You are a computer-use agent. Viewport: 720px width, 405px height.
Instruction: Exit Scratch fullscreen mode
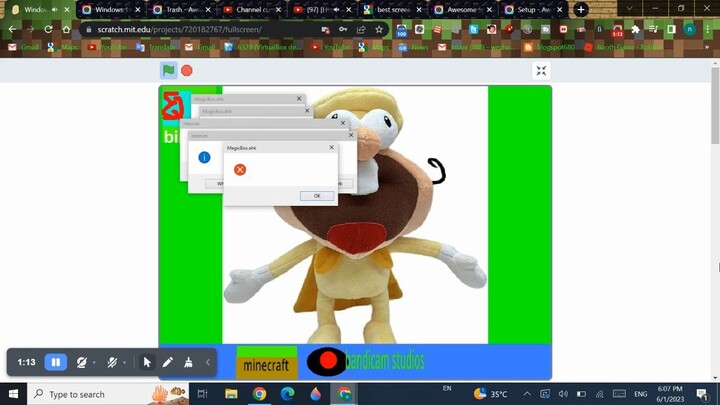click(541, 70)
